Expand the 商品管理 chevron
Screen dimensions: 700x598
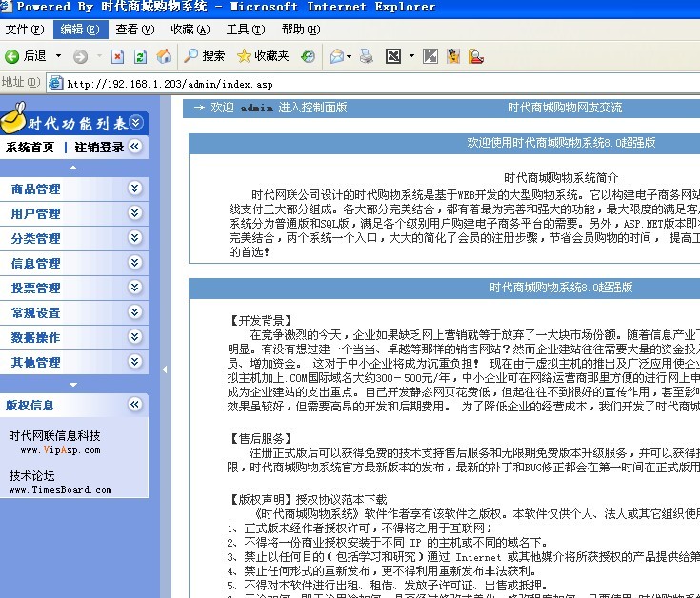[x=135, y=188]
